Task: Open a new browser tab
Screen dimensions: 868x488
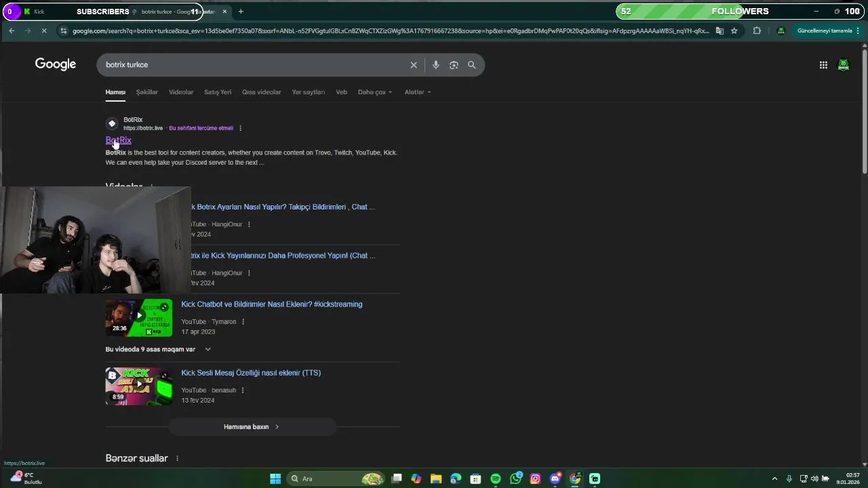Action: coord(241,12)
